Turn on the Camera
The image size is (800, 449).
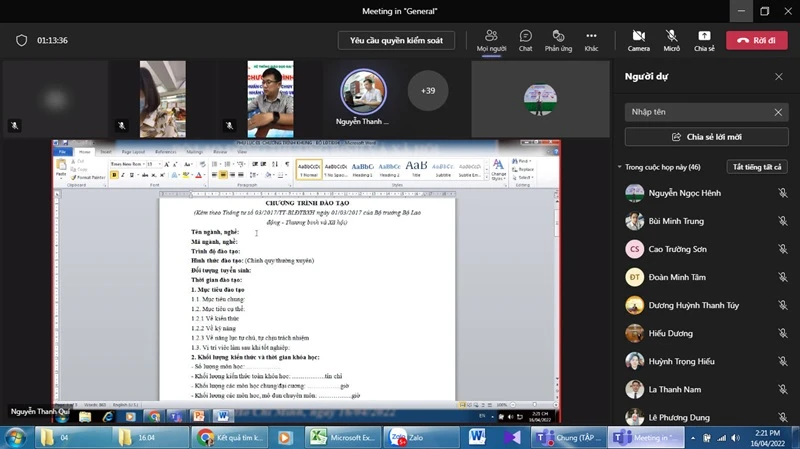[638, 39]
